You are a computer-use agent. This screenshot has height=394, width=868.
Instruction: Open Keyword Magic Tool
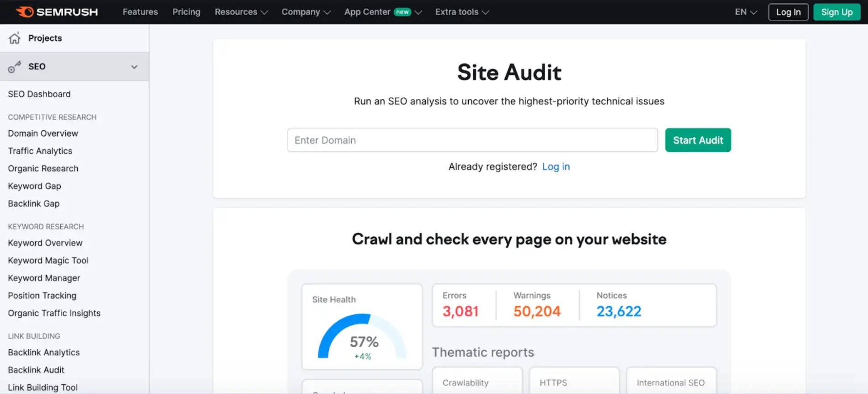pyautogui.click(x=48, y=260)
